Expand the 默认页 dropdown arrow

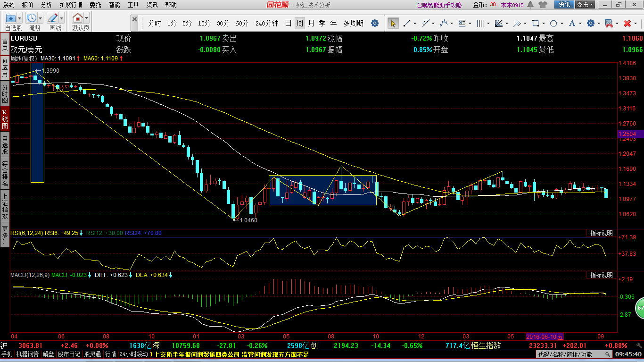[x=87, y=18]
